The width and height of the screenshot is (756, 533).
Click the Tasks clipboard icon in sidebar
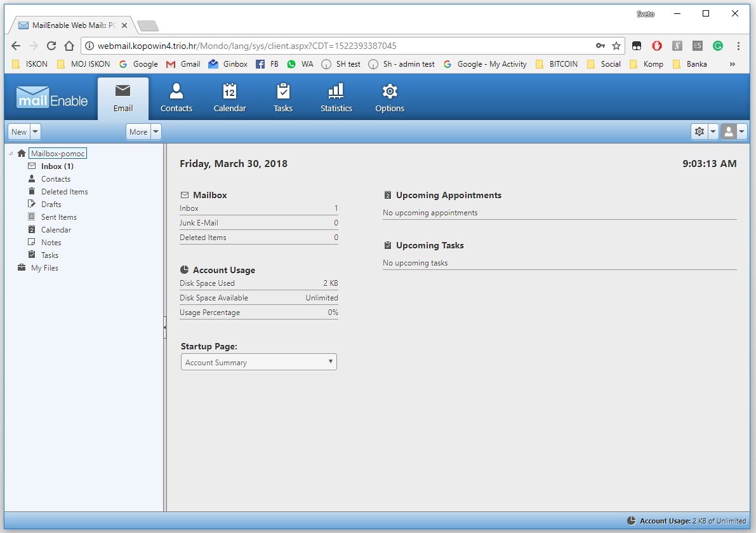pyautogui.click(x=32, y=254)
